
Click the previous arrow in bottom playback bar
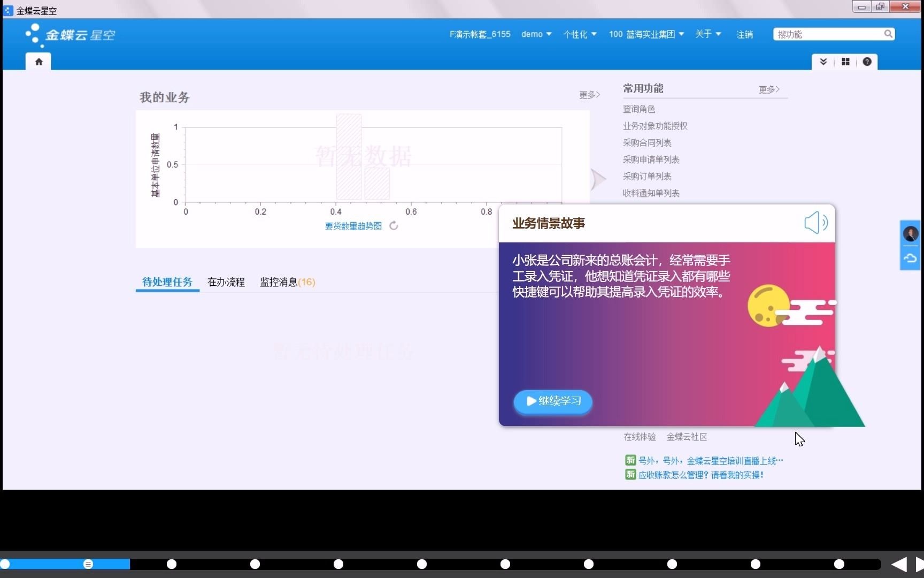[x=899, y=564]
